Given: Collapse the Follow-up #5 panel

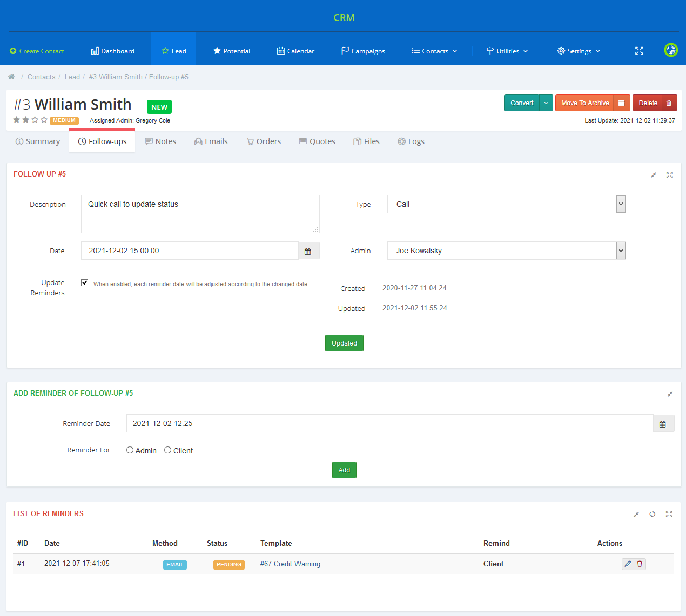Looking at the screenshot, I should tap(654, 175).
